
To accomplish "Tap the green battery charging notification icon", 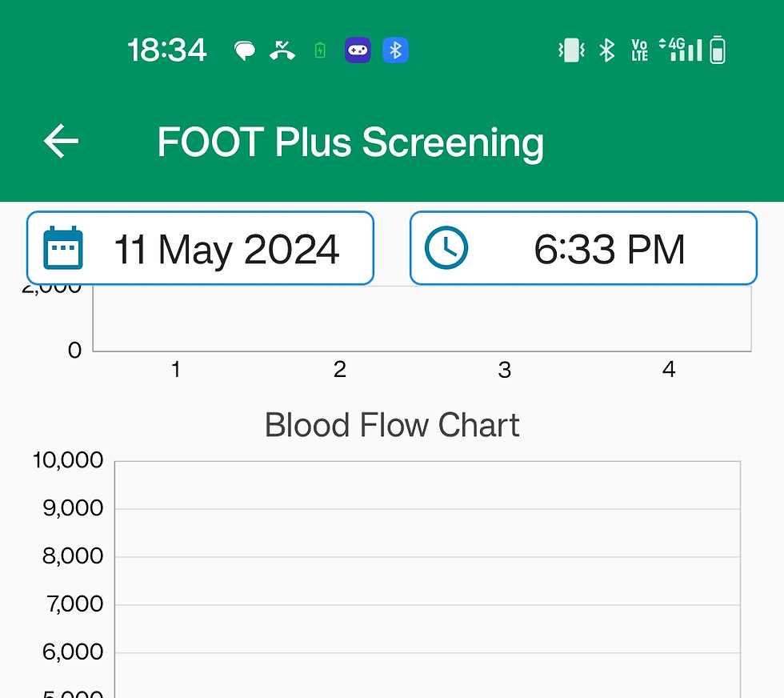I will pyautogui.click(x=320, y=50).
